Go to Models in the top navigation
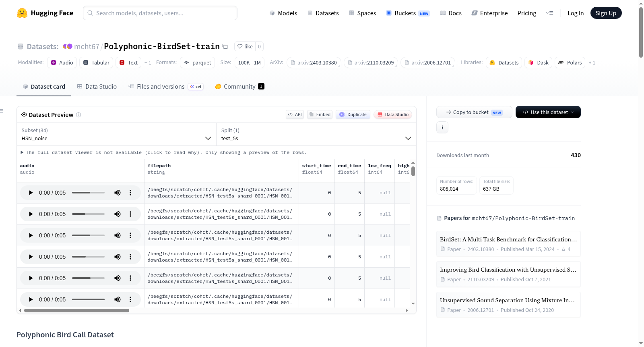 (x=283, y=13)
